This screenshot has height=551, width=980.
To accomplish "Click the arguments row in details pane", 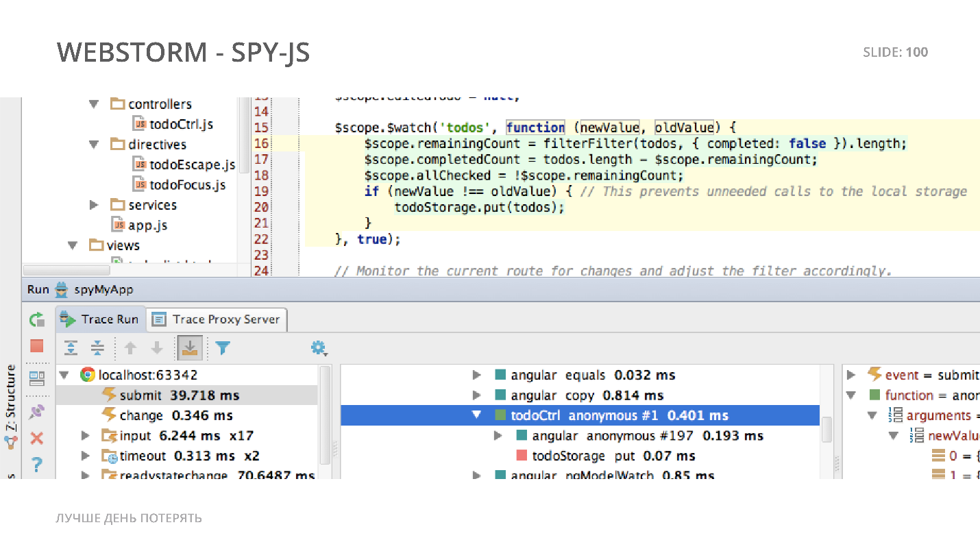I will point(911,415).
